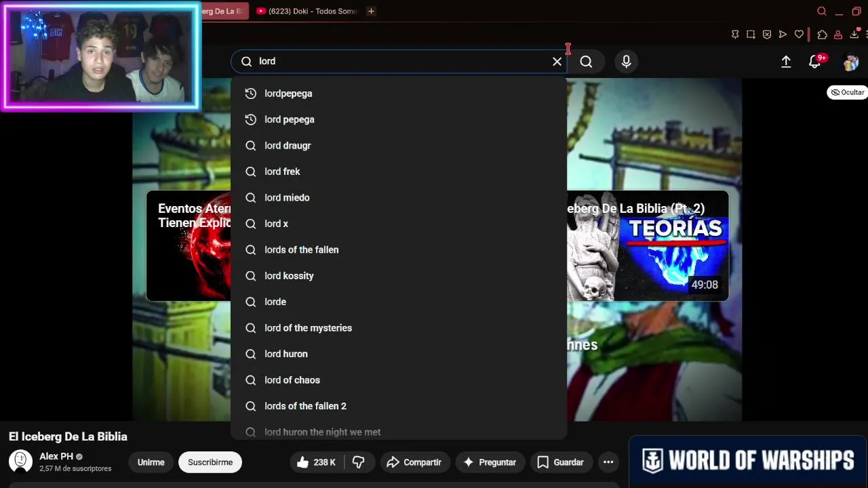
Task: Take a snapshot with the browser crop icon
Action: [751, 35]
